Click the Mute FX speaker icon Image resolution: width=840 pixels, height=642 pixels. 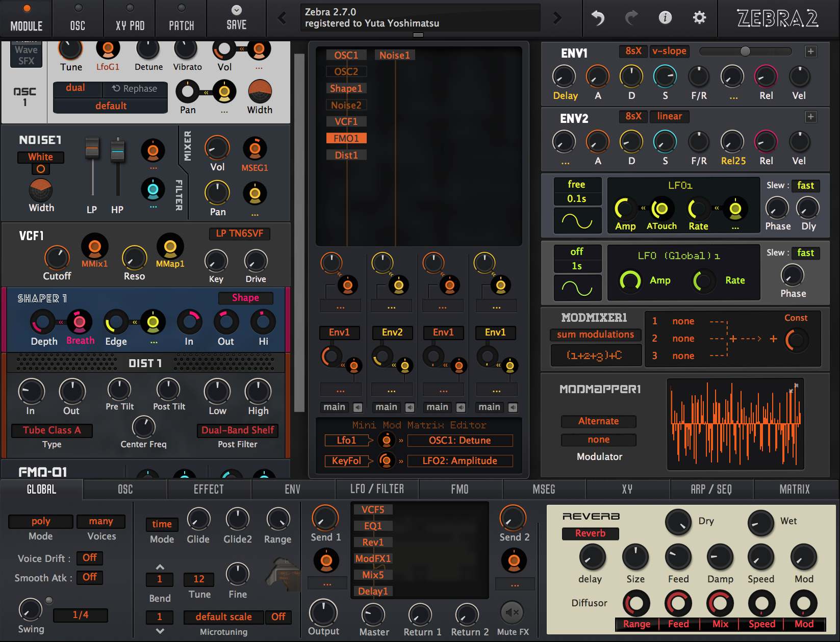(x=512, y=612)
